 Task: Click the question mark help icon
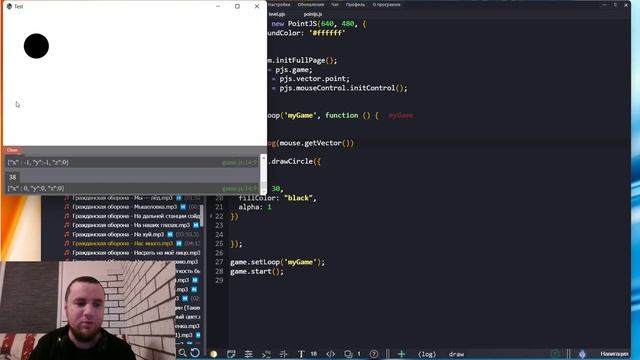click(x=373, y=354)
